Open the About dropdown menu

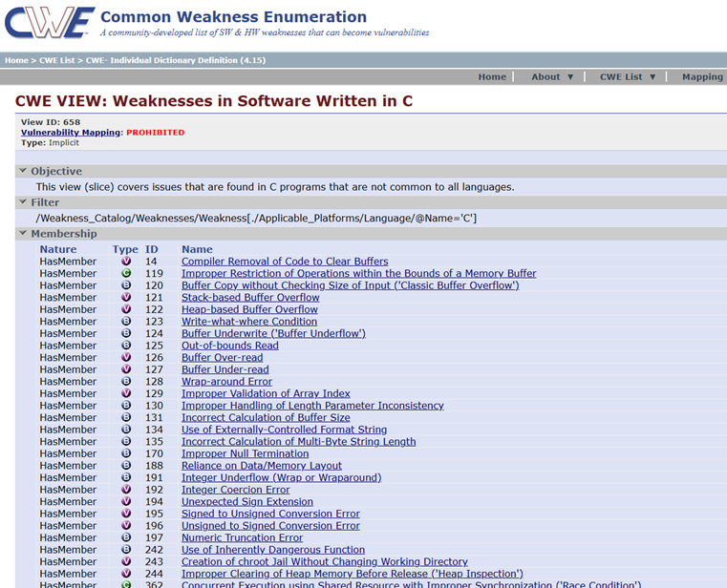click(552, 77)
